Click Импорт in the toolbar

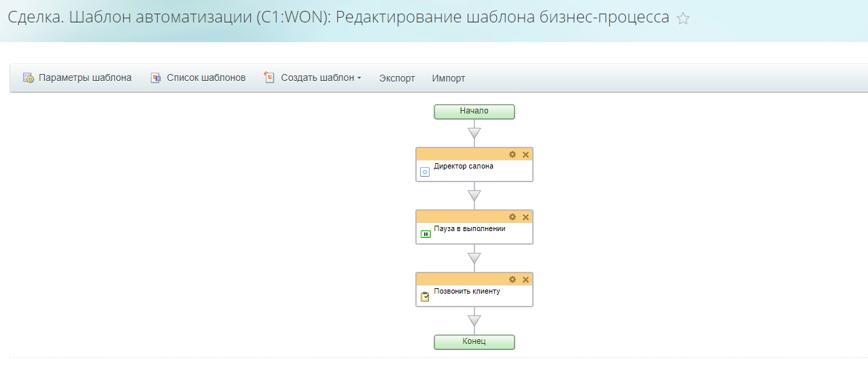[x=449, y=78]
